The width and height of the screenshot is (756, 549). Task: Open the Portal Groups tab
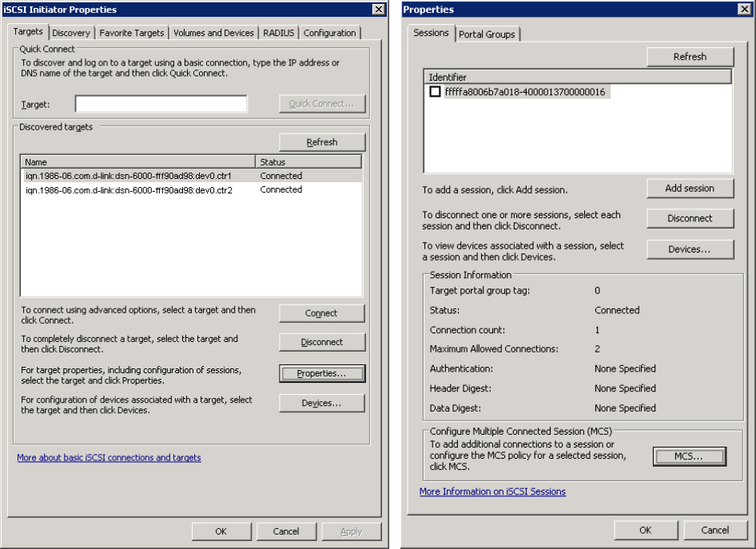487,34
